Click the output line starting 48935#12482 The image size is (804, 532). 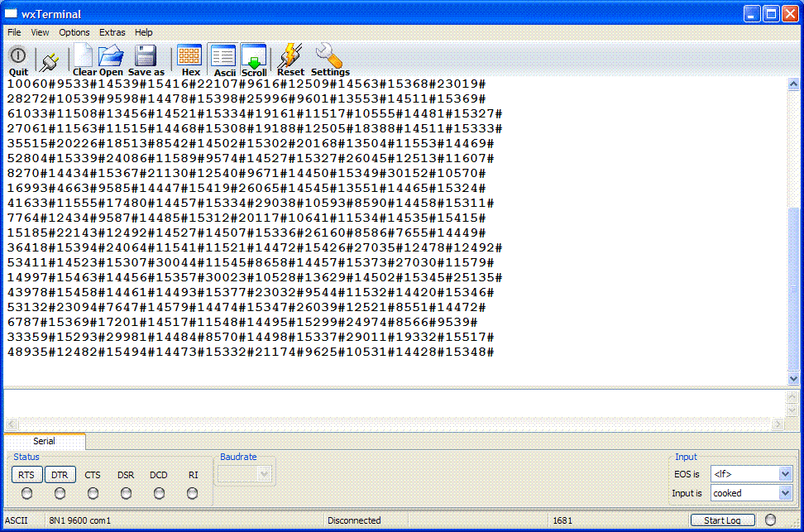pyautogui.click(x=251, y=352)
